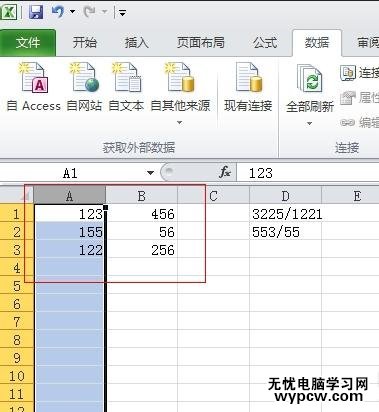Select row 8 header
Image resolution: width=379 pixels, height=412 pixels.
(x=17, y=340)
